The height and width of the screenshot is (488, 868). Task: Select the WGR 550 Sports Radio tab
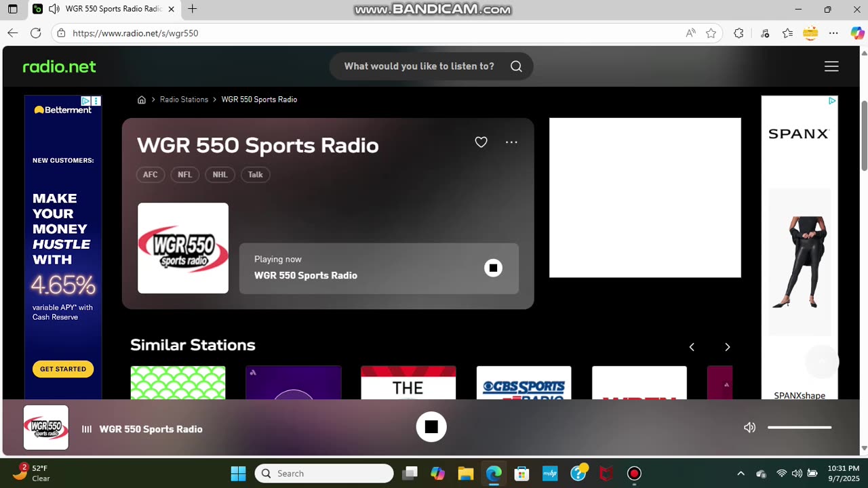tap(104, 9)
